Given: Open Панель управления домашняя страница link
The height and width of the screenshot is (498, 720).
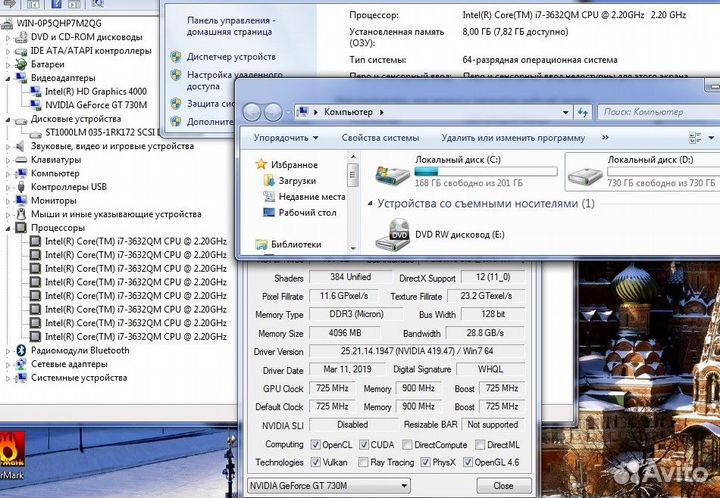Looking at the screenshot, I should coord(231,26).
